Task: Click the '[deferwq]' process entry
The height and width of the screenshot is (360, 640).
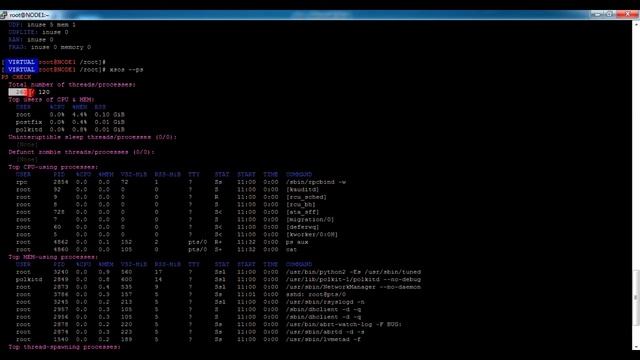Action: pos(302,227)
